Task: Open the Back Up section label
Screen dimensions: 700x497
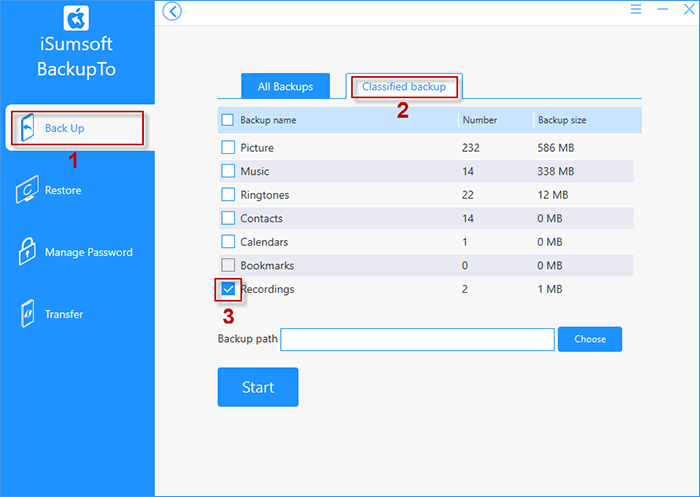Action: pos(64,128)
